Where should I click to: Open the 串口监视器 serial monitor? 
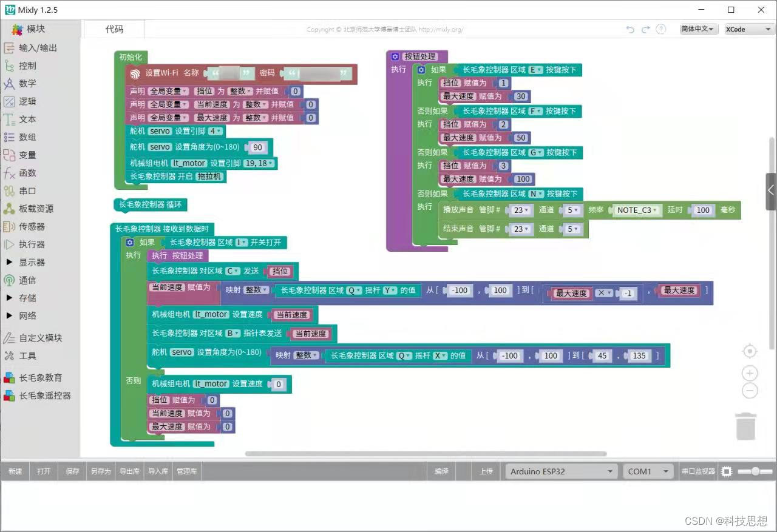698,471
